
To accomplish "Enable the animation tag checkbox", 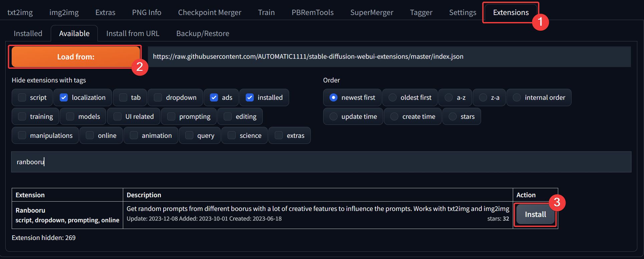I will 134,136.
